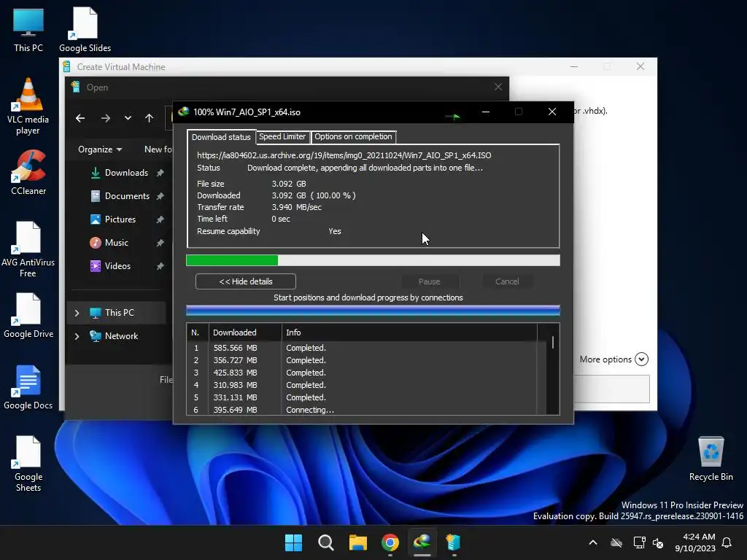This screenshot has width=747, height=560.
Task: Launch VLC media player shortcut
Action: 28,106
